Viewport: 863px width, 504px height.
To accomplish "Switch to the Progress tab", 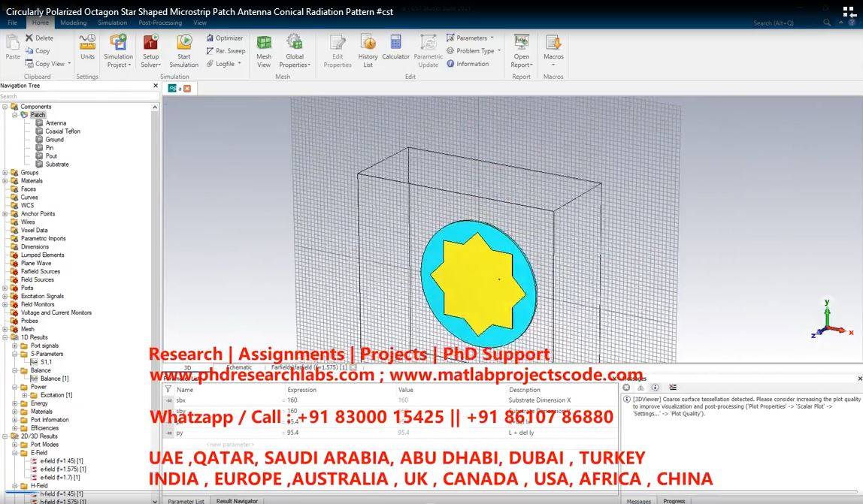I will (674, 501).
